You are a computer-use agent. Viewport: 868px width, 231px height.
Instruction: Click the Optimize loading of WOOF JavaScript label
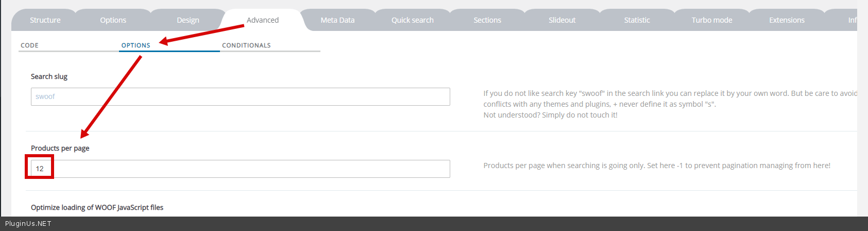[97, 208]
